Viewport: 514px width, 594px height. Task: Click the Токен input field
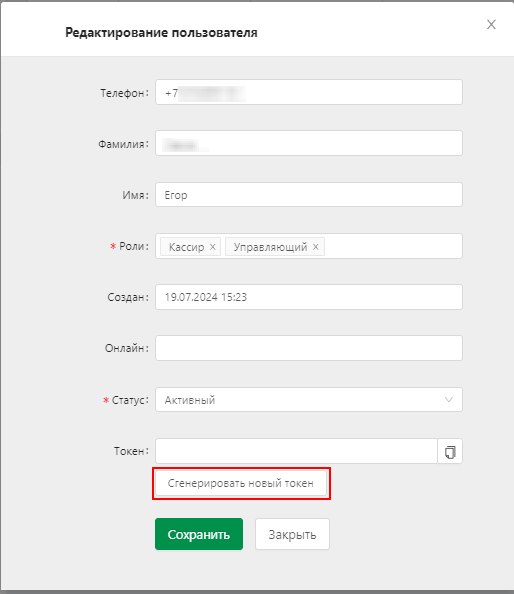(296, 451)
